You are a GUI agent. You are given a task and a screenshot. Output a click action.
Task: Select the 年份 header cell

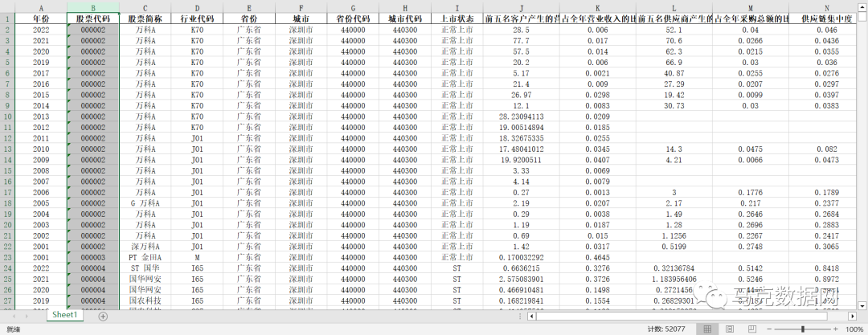[x=40, y=17]
